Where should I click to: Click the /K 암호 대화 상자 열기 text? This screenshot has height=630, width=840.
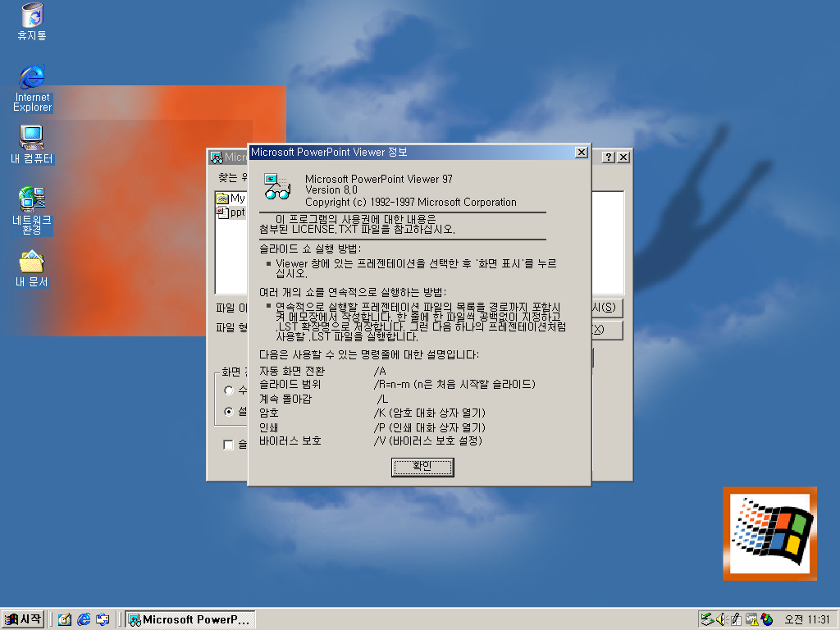click(430, 413)
